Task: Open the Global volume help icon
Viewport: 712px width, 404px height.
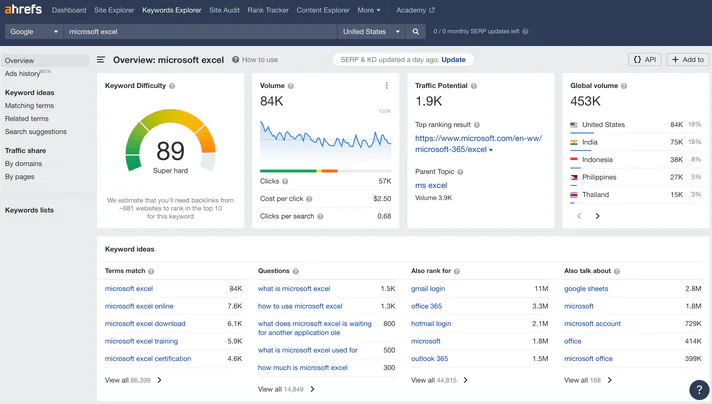Action: click(x=624, y=86)
